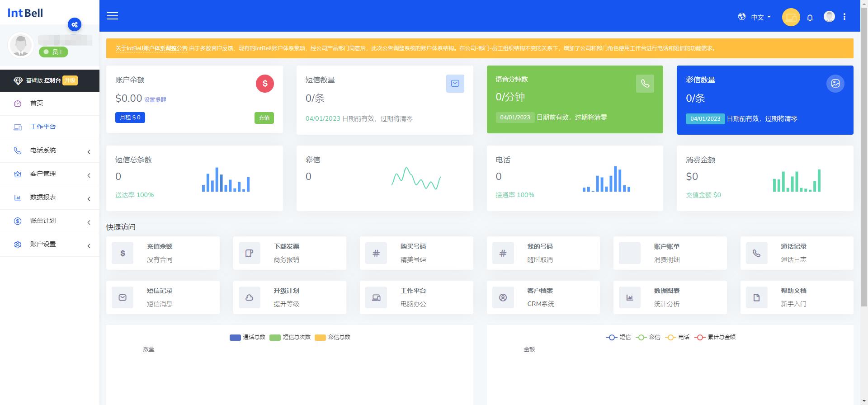Open the vertical three-dot more menu
This screenshot has height=405, width=868.
point(844,17)
